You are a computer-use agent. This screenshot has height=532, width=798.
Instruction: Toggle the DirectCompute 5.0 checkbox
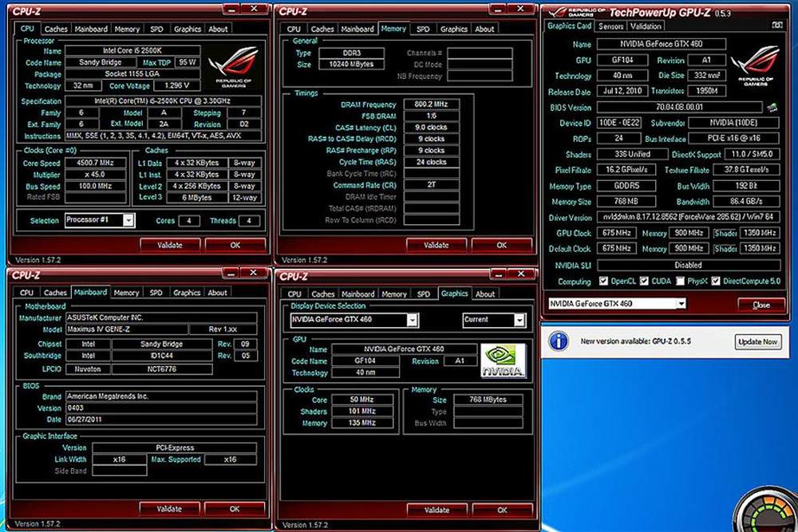point(716,282)
